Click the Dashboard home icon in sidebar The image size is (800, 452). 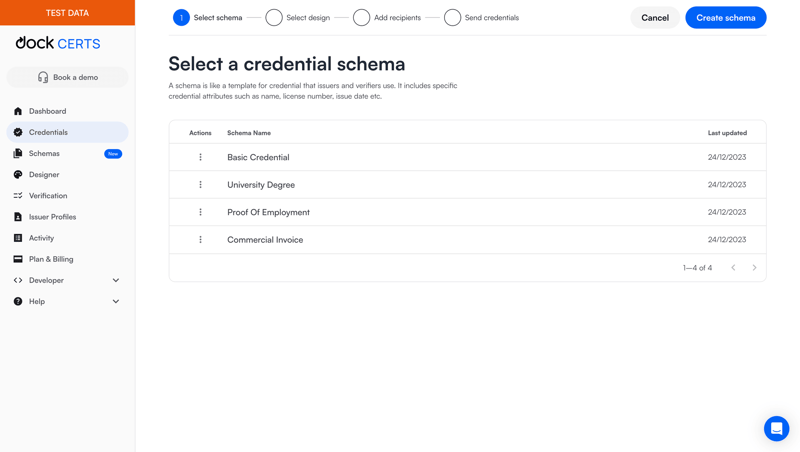pyautogui.click(x=18, y=111)
